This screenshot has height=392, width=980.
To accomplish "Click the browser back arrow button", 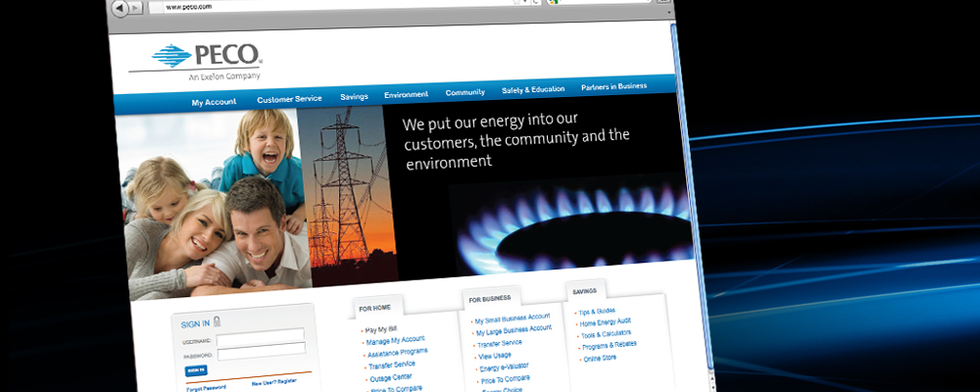I will [x=120, y=8].
